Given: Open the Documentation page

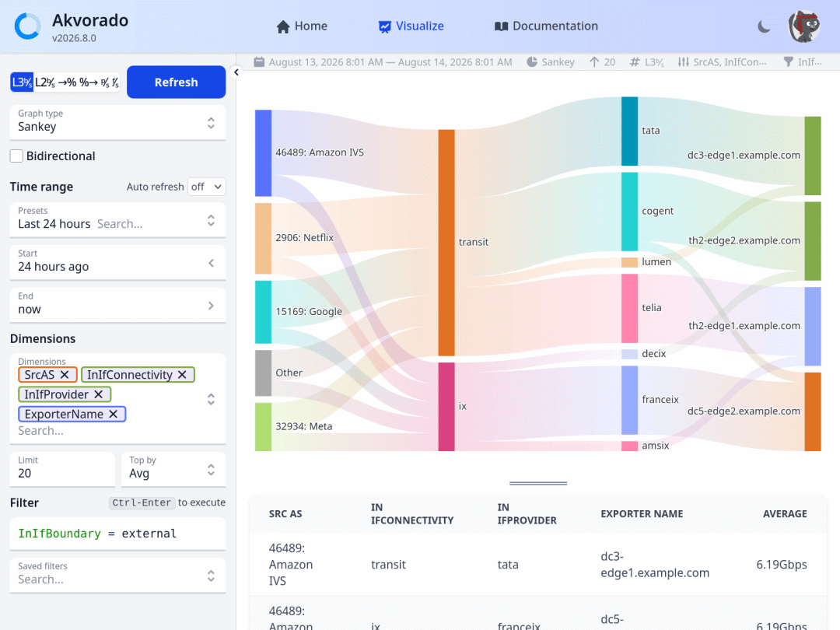Looking at the screenshot, I should [546, 26].
